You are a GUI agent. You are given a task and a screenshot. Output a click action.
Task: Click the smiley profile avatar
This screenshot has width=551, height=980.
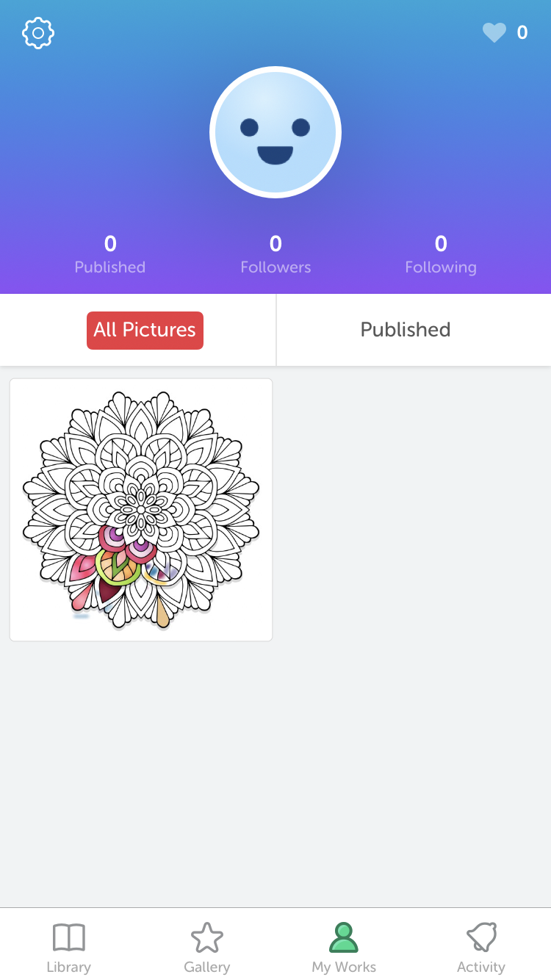tap(275, 132)
